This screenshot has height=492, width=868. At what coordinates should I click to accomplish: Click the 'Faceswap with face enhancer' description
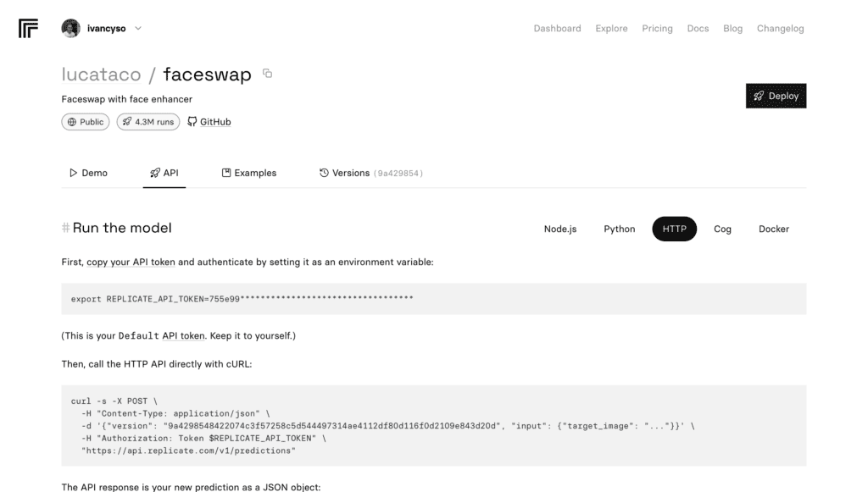(x=127, y=99)
